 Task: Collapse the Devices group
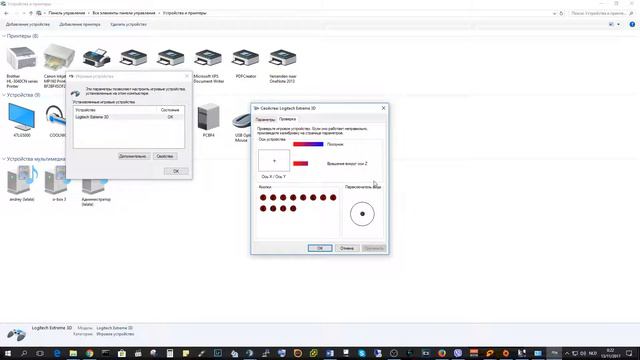pos(4,95)
